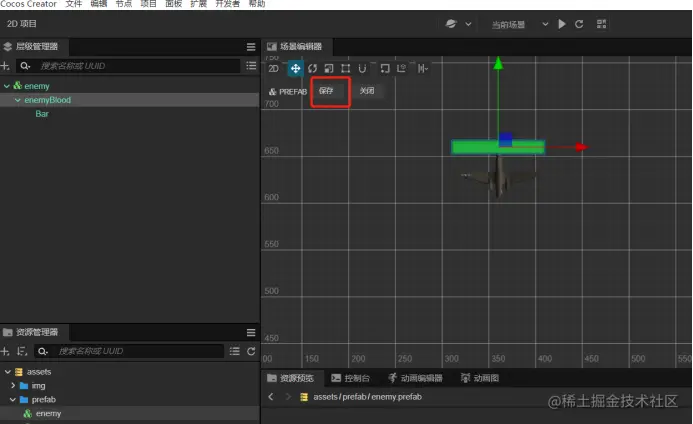This screenshot has height=424, width=693.
Task: Click the browser preview platform icon
Action: click(451, 24)
